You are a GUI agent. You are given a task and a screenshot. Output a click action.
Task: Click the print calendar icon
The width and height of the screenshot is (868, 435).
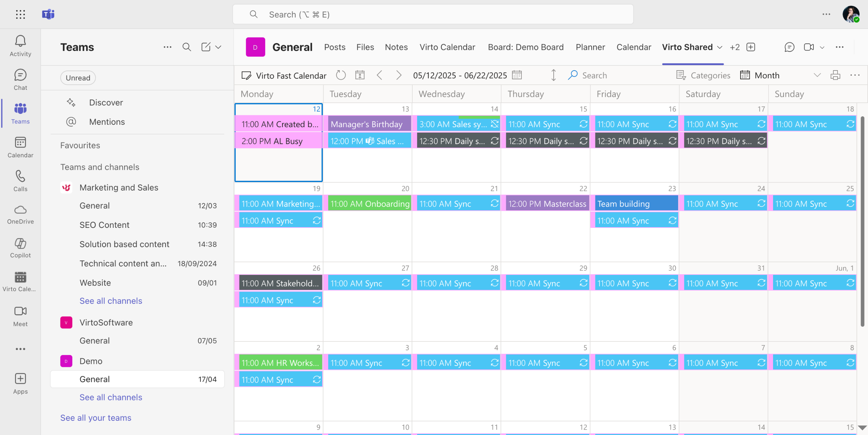click(835, 75)
